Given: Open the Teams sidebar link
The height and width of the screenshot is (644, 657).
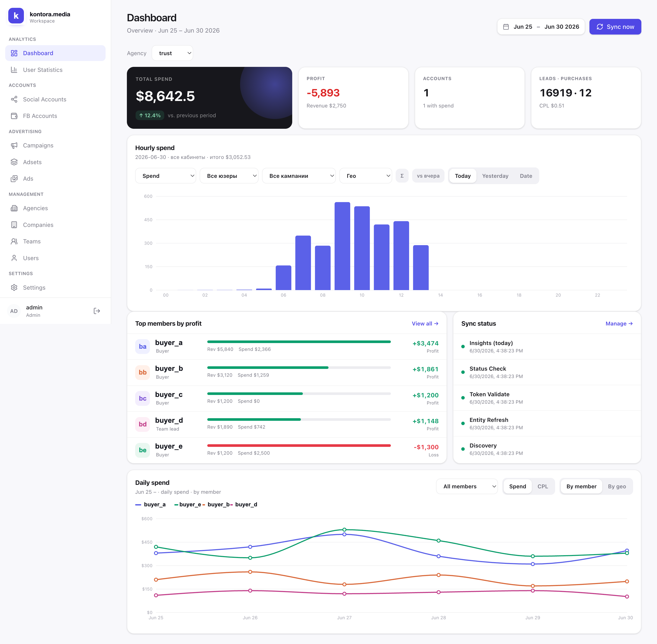Looking at the screenshot, I should pyautogui.click(x=56, y=241).
